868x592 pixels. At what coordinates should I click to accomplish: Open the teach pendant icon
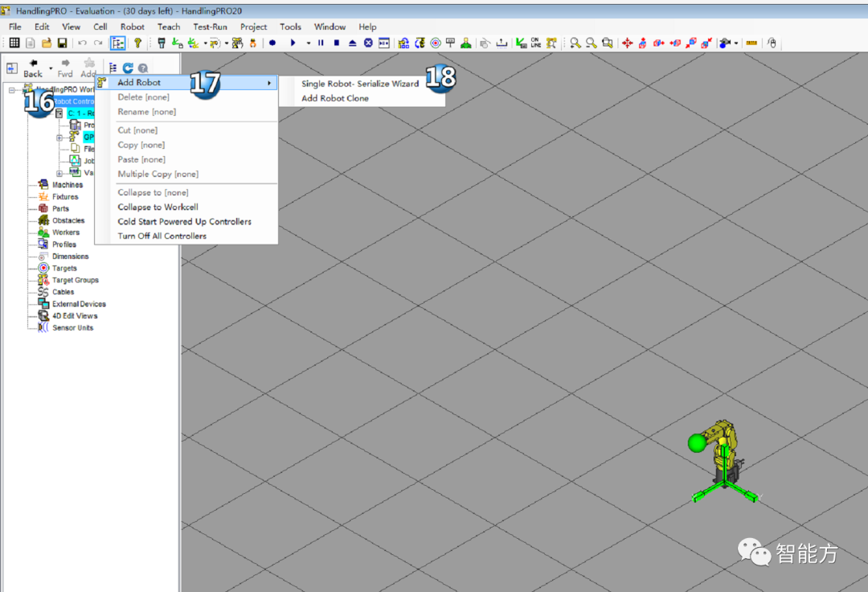coord(161,43)
